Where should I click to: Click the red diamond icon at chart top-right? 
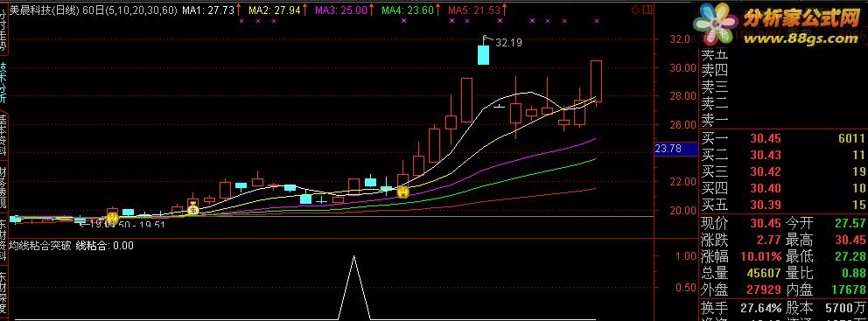635,10
